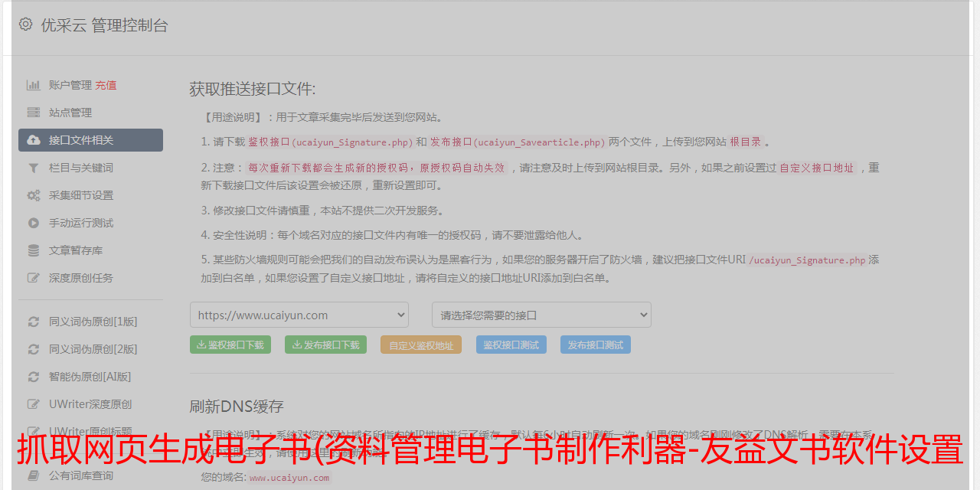Click the cloud upload icon for 接口文件相关
Image resolution: width=980 pixels, height=490 pixels.
(34, 140)
